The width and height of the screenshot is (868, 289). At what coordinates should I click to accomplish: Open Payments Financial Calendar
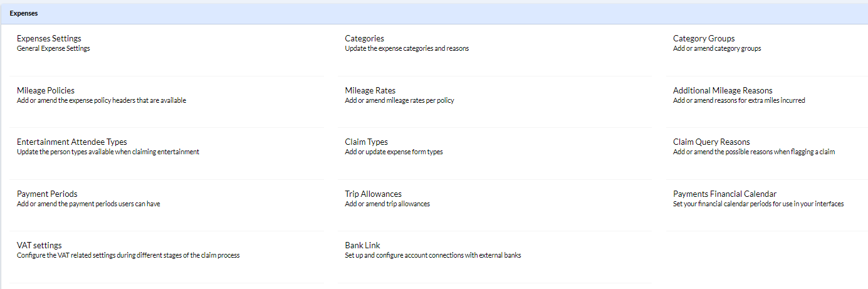click(724, 194)
